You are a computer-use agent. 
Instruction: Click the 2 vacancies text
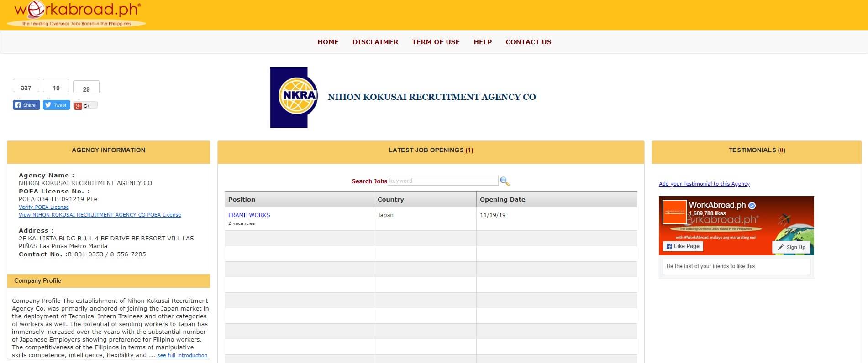pyautogui.click(x=242, y=223)
